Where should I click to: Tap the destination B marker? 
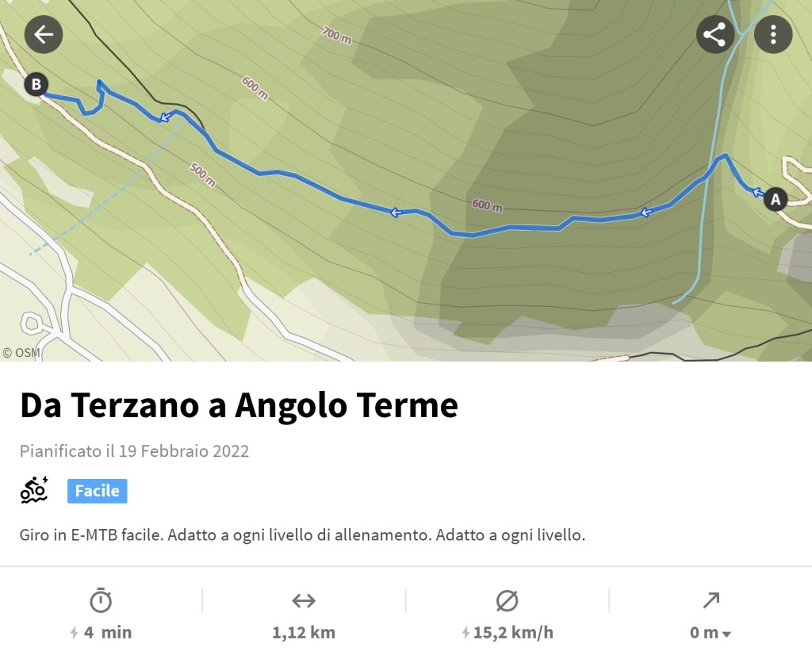[36, 84]
